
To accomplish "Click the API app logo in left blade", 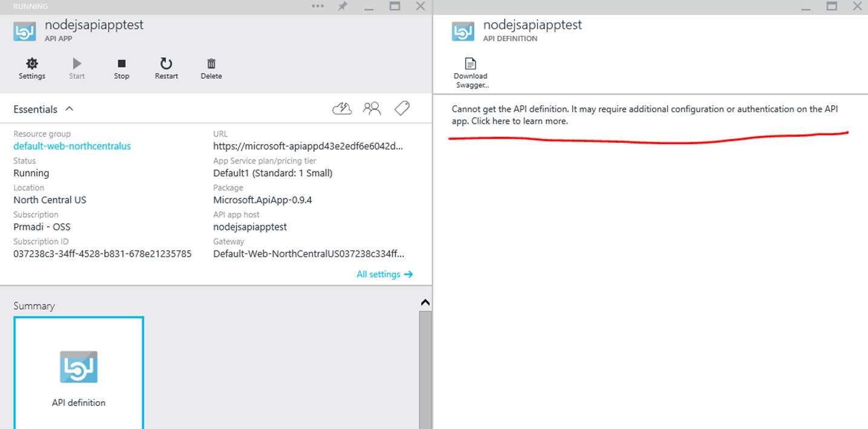I will coord(25,31).
